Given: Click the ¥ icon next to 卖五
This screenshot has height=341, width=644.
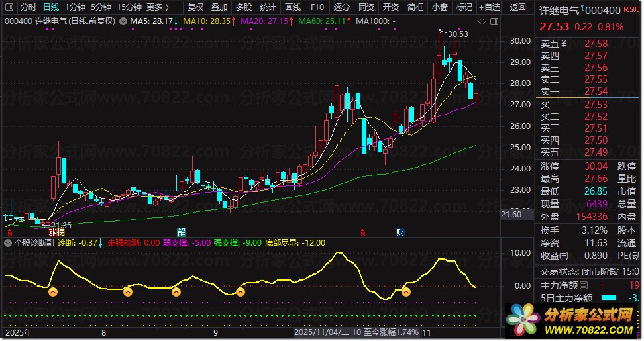Looking at the screenshot, I should [563, 44].
